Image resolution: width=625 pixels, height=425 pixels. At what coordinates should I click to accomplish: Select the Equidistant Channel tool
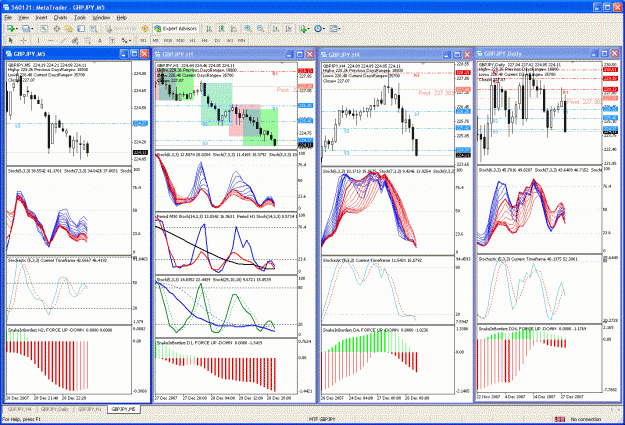[x=75, y=40]
